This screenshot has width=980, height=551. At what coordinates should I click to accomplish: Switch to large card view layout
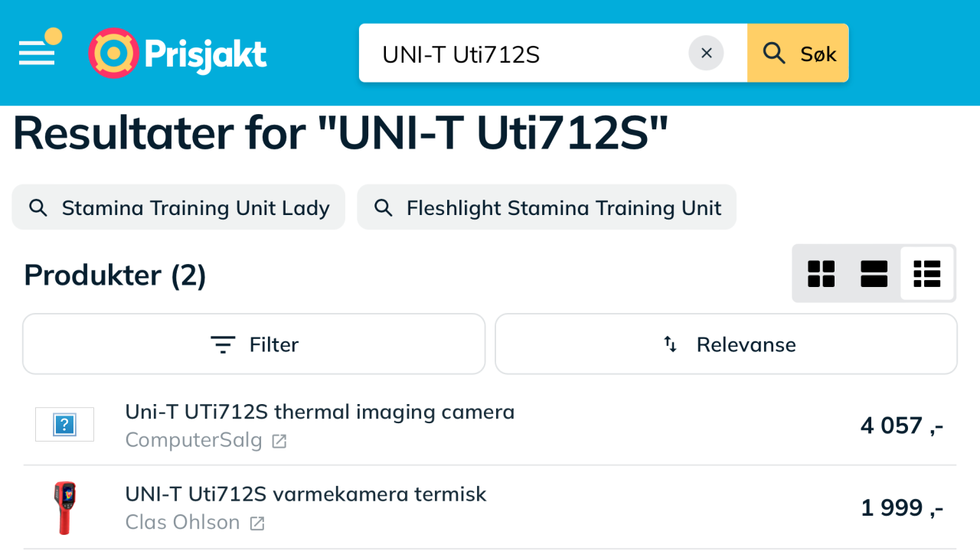874,273
